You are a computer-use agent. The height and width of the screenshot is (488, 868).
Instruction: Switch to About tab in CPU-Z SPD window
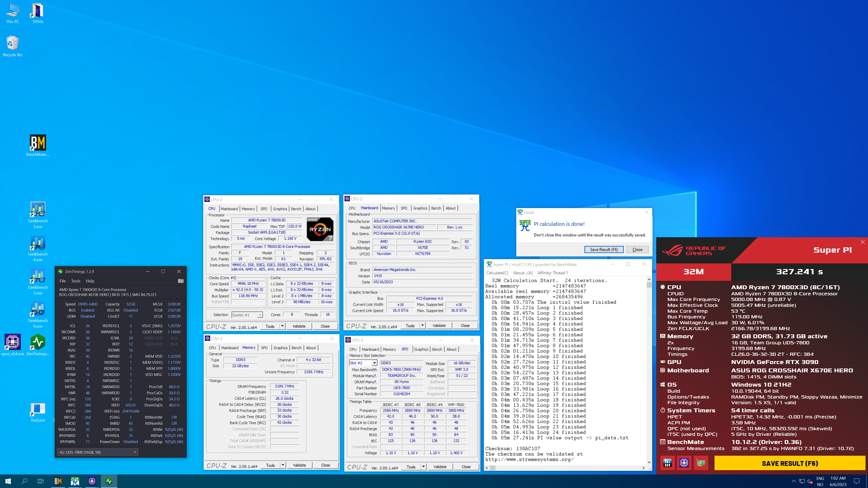point(451,349)
